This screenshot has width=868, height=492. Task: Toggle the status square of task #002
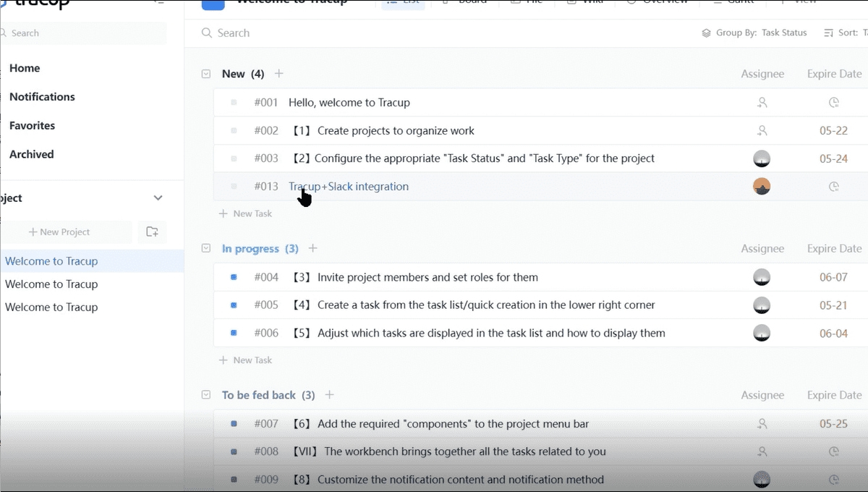234,131
